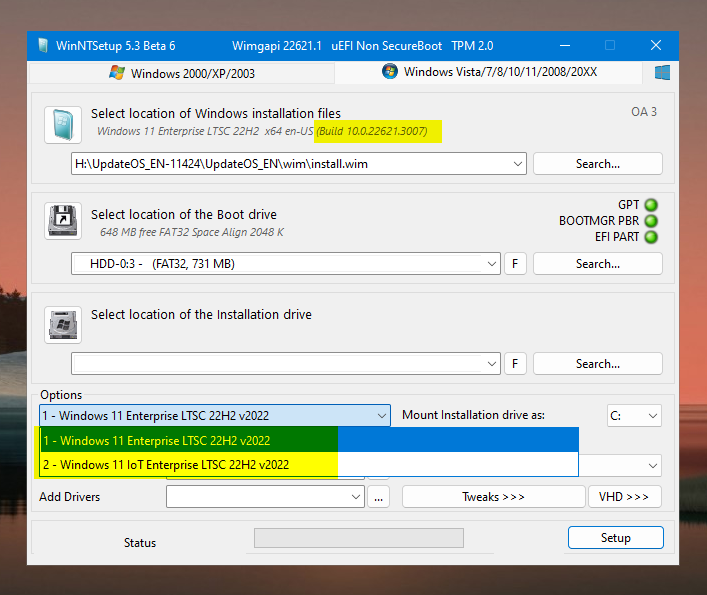707x595 pixels.
Task: Open the HDD-0:3 Boot drive dropdown
Action: click(x=492, y=264)
